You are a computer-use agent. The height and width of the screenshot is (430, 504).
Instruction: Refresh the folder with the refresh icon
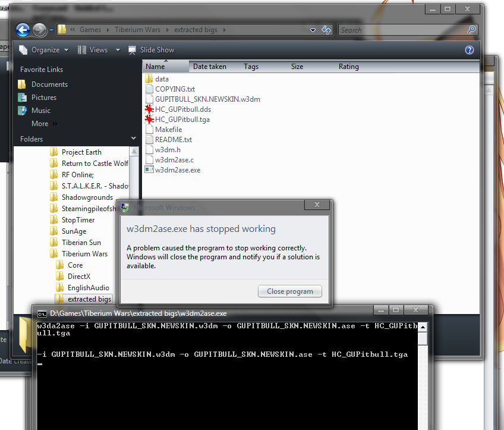[x=326, y=30]
